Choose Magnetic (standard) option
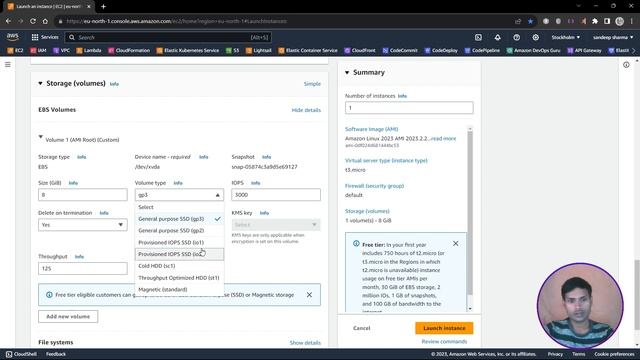The height and width of the screenshot is (360, 640). tap(179, 289)
